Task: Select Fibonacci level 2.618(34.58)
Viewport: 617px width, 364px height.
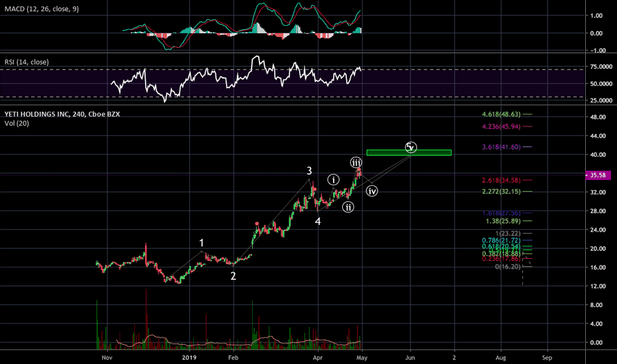Action: [501, 180]
